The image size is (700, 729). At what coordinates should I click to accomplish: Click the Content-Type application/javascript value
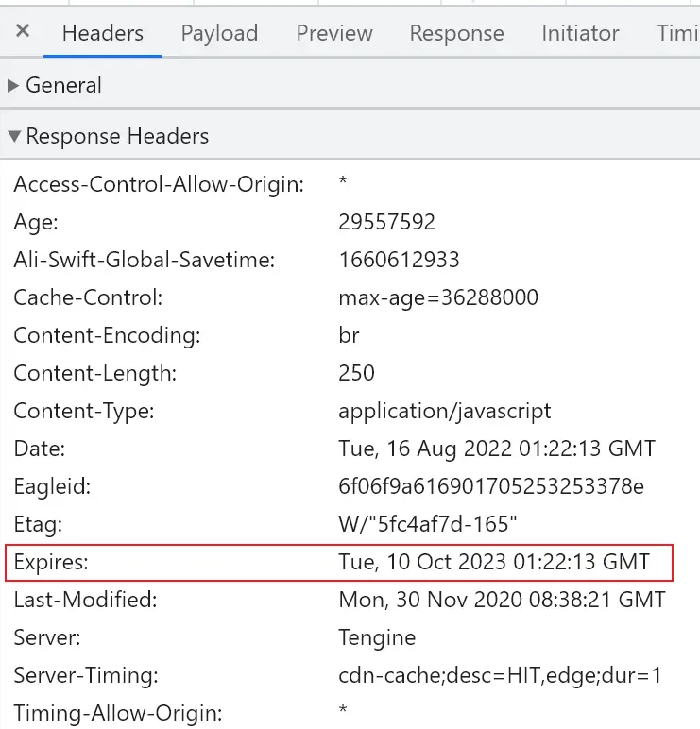444,411
